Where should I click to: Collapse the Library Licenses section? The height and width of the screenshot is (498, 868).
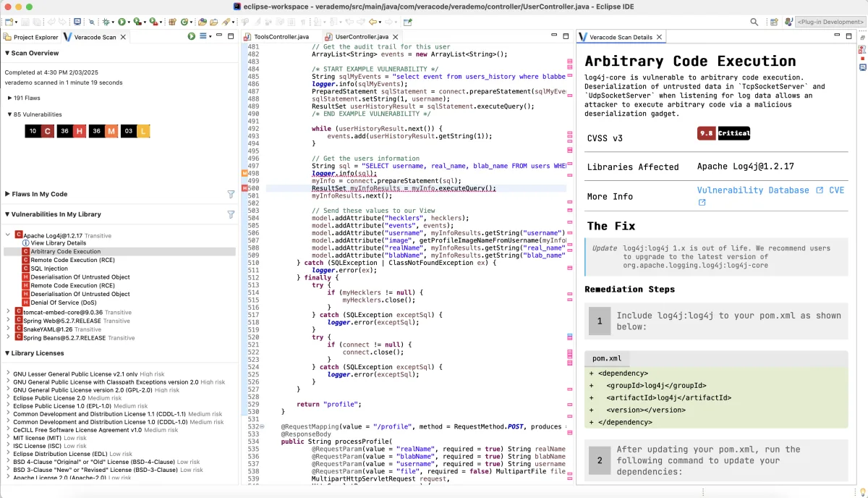pos(7,353)
